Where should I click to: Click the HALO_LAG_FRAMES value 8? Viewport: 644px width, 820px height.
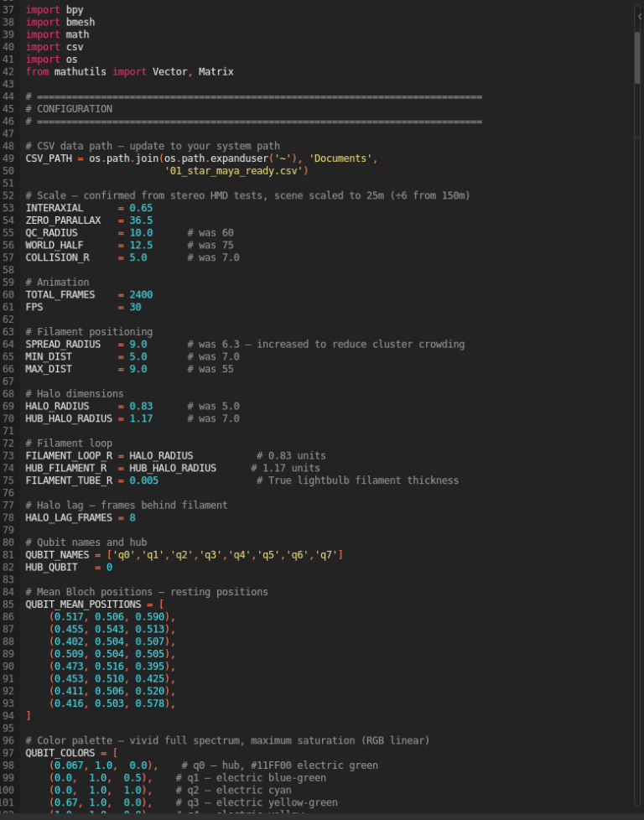(132, 517)
